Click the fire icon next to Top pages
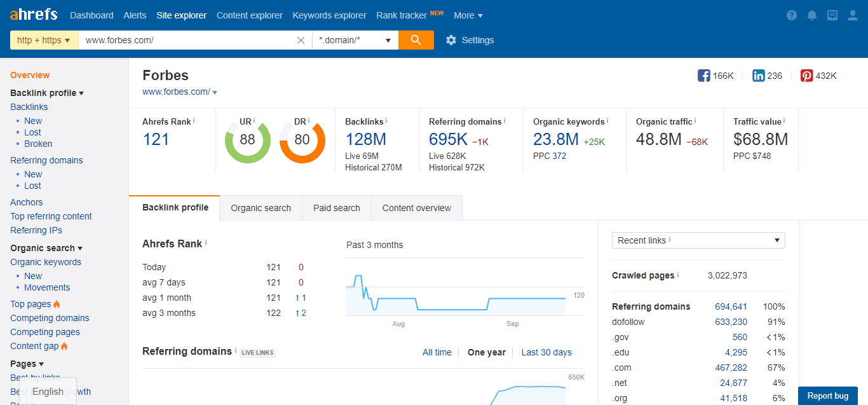The image size is (868, 405). pos(57,304)
